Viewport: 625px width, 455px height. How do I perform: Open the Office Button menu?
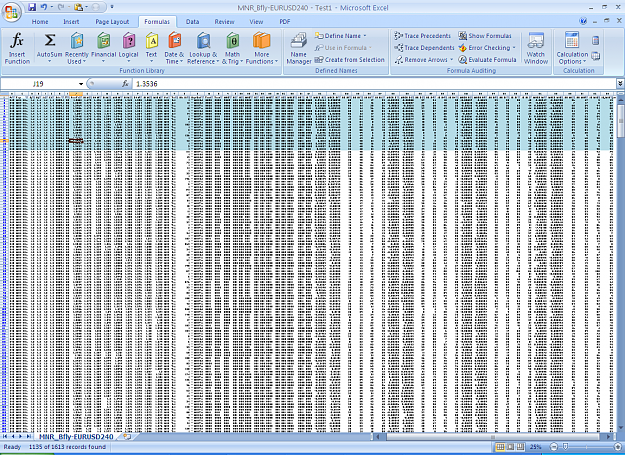[x=12, y=12]
